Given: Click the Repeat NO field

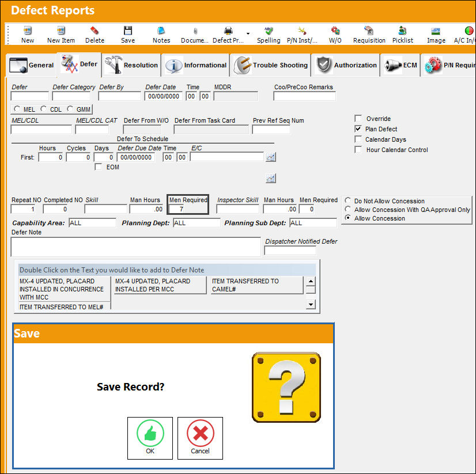Looking at the screenshot, I should point(24,209).
